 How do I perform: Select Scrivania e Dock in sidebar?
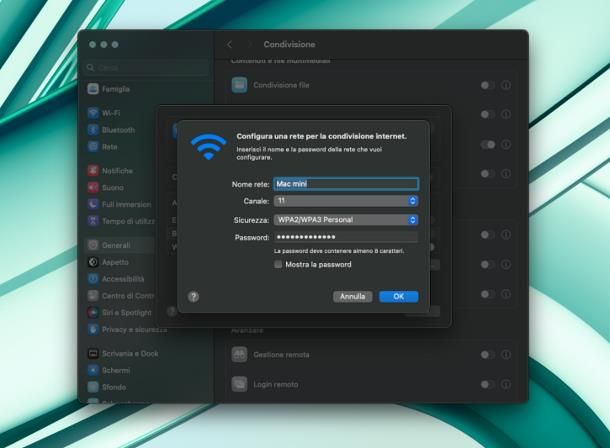coord(123,354)
